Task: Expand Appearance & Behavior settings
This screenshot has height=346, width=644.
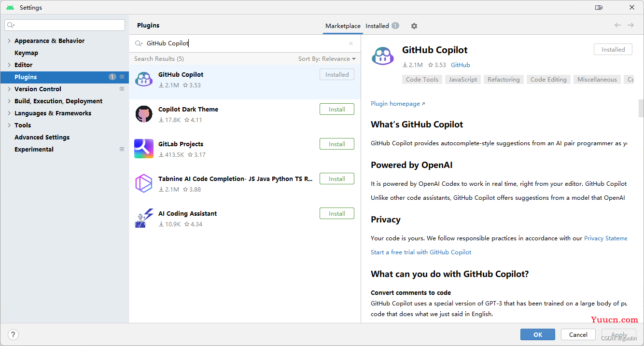Action: 9,41
